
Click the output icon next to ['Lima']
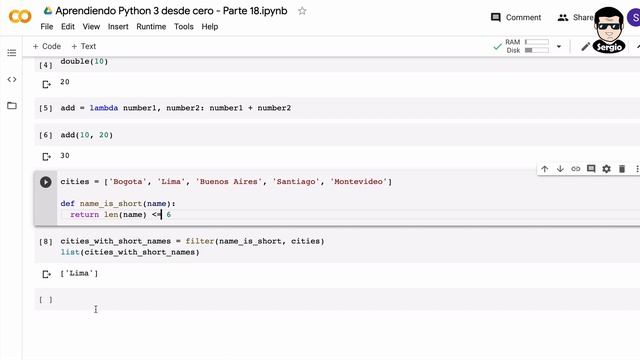pos(47,274)
